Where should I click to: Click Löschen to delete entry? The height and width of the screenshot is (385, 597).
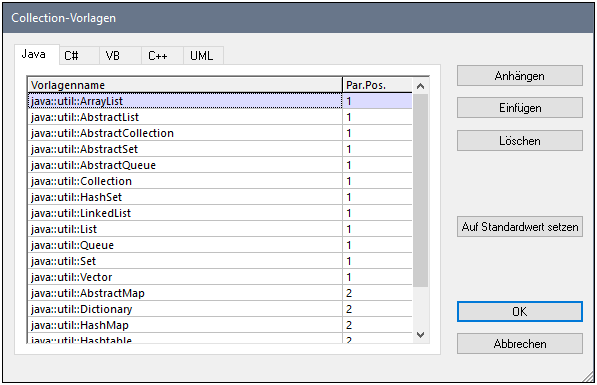[x=520, y=141]
